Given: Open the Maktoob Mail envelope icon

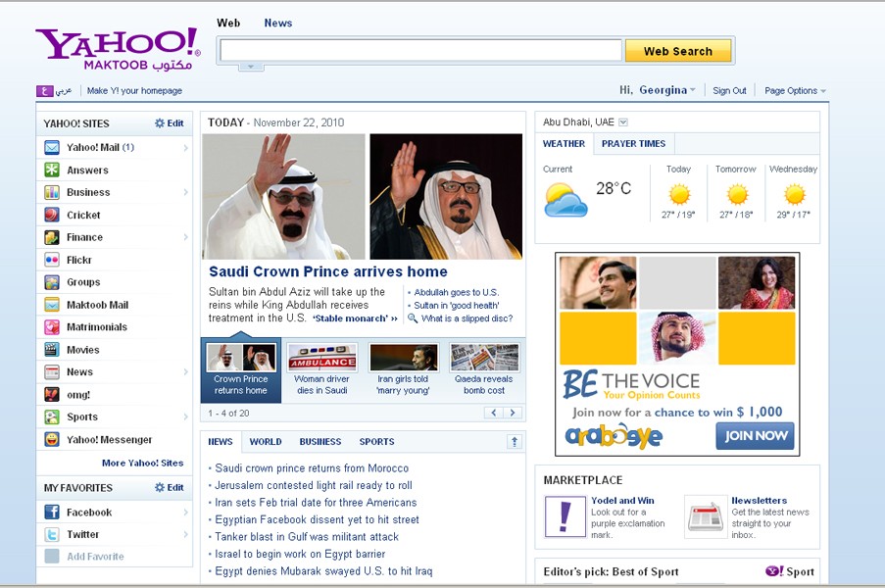Looking at the screenshot, I should point(52,305).
